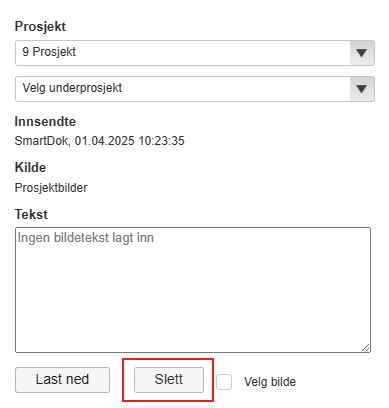This screenshot has height=408, width=389.
Task: Click the text area resize grip
Action: [366, 348]
